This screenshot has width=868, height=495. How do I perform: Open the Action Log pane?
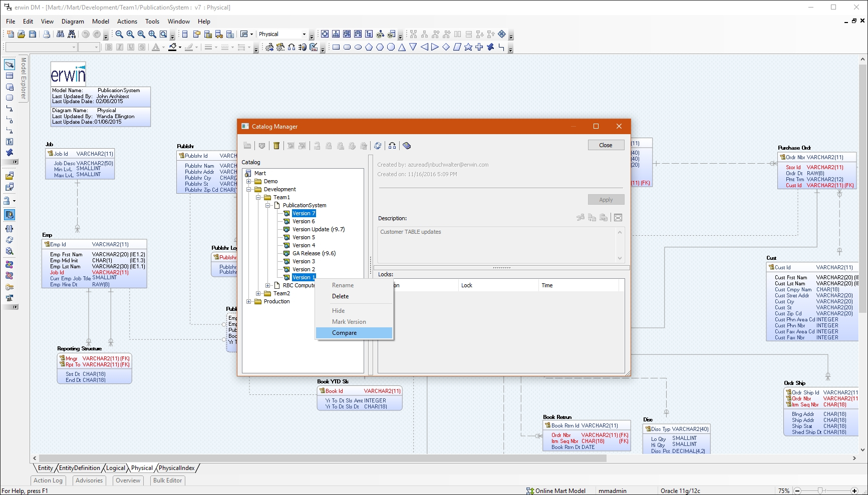pos(48,480)
